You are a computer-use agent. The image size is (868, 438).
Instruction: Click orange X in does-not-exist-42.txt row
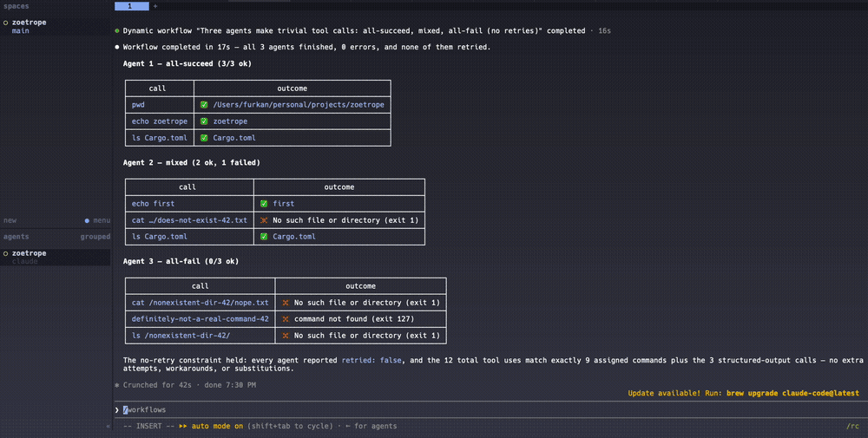(264, 220)
